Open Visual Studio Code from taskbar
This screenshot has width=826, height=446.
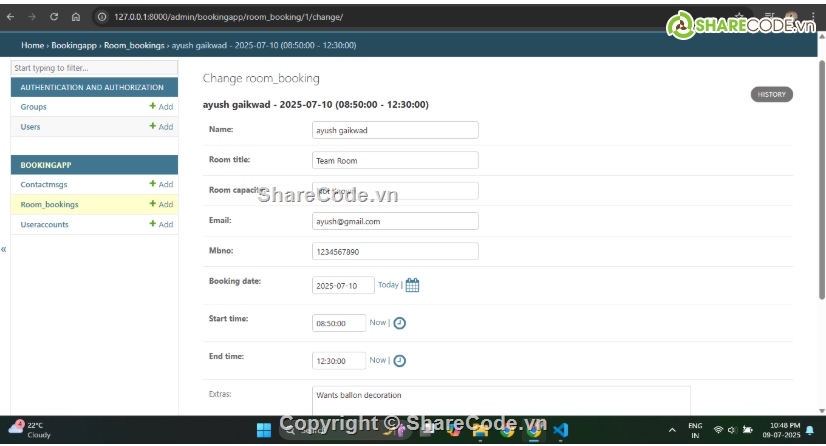[x=560, y=430]
